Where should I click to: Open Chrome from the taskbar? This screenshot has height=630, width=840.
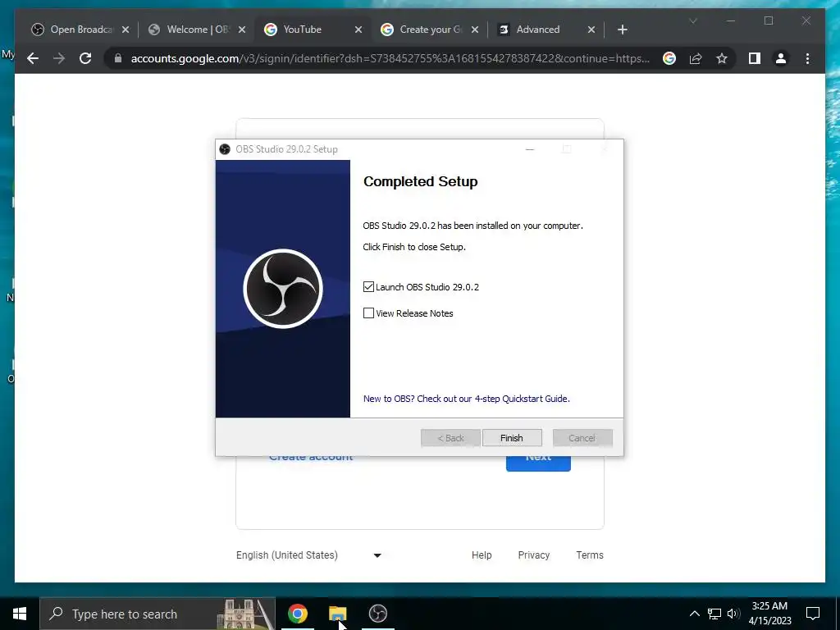coord(297,614)
